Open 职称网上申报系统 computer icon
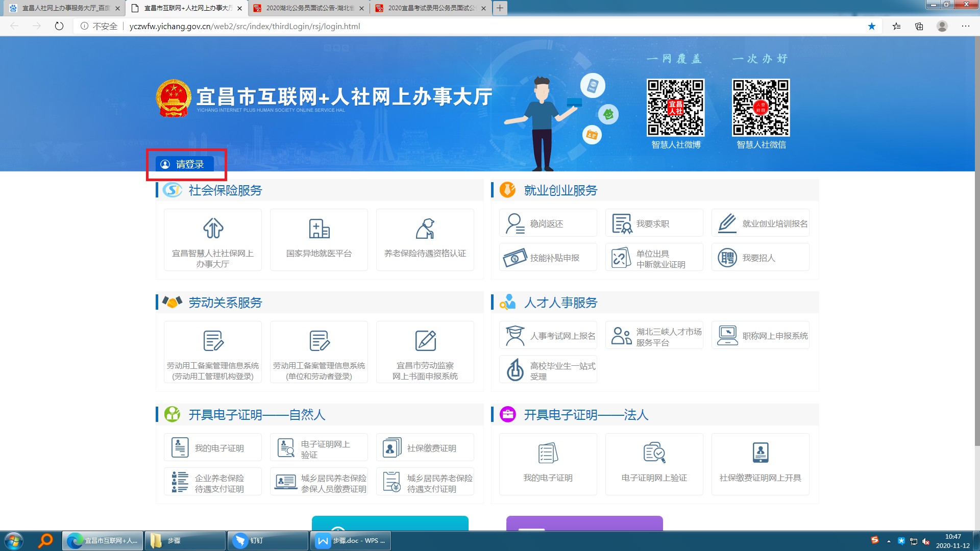 tap(727, 336)
